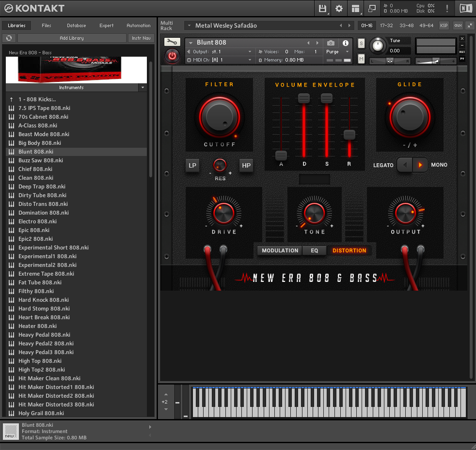Click the snapshot camera icon
This screenshot has height=450, width=476.
[x=331, y=43]
